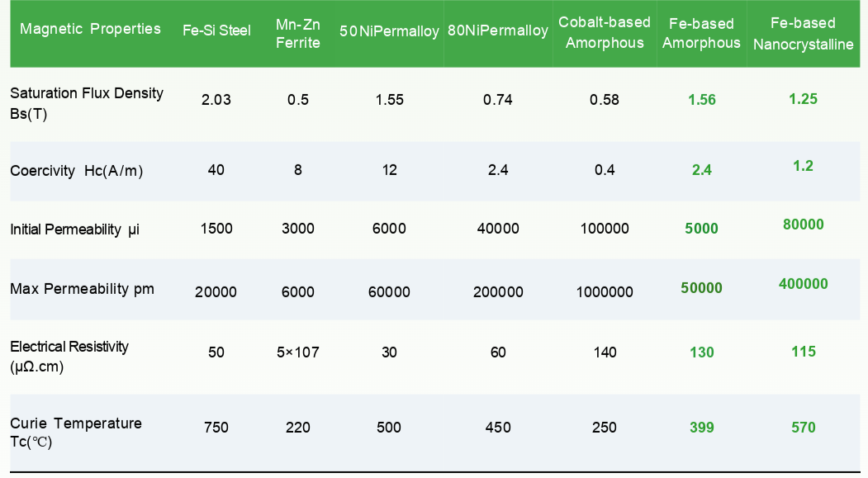Select the Fe-based Amorphous header
This screenshot has height=478, width=868.
[x=701, y=33]
